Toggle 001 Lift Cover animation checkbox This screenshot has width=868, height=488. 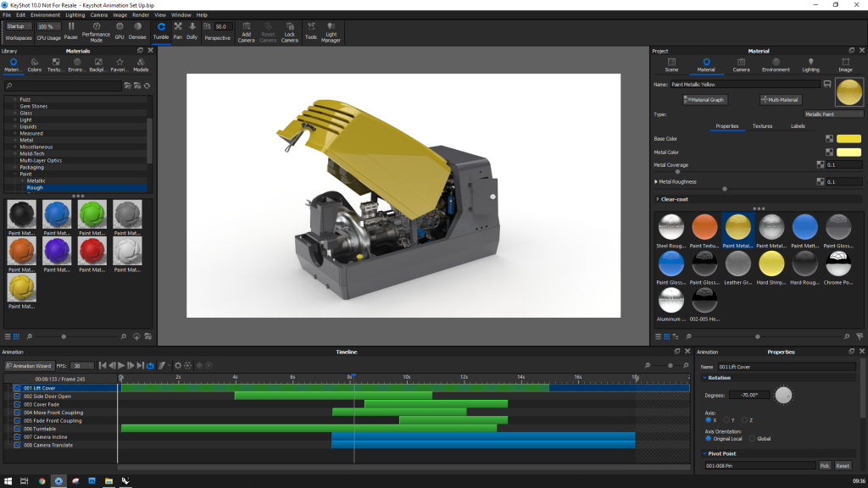pyautogui.click(x=17, y=388)
